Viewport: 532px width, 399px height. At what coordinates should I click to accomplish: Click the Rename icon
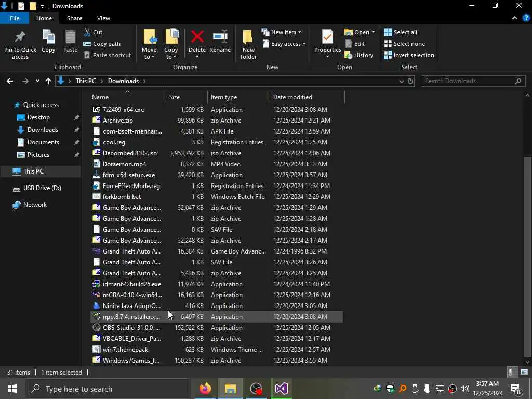(x=220, y=37)
